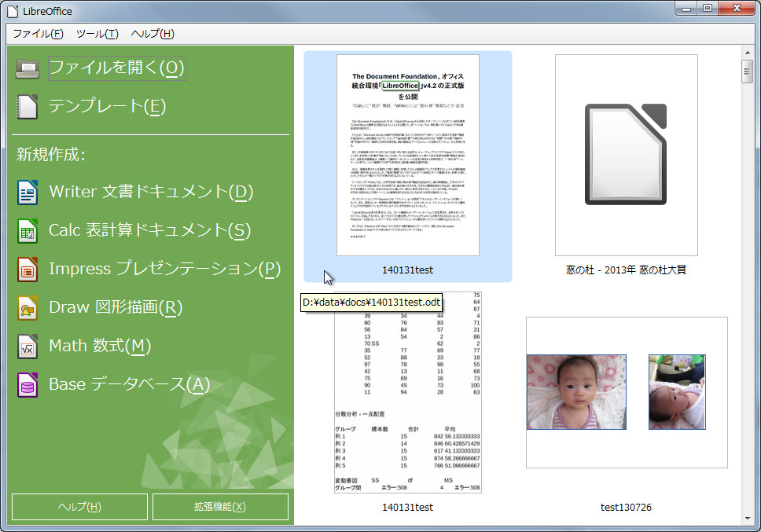Open templates via テンプレート link

tap(108, 106)
